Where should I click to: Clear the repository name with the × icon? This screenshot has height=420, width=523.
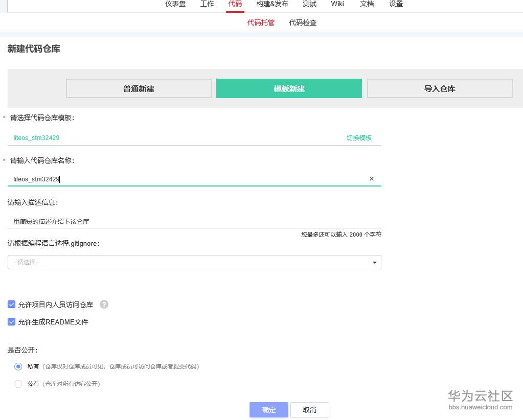tap(372, 179)
